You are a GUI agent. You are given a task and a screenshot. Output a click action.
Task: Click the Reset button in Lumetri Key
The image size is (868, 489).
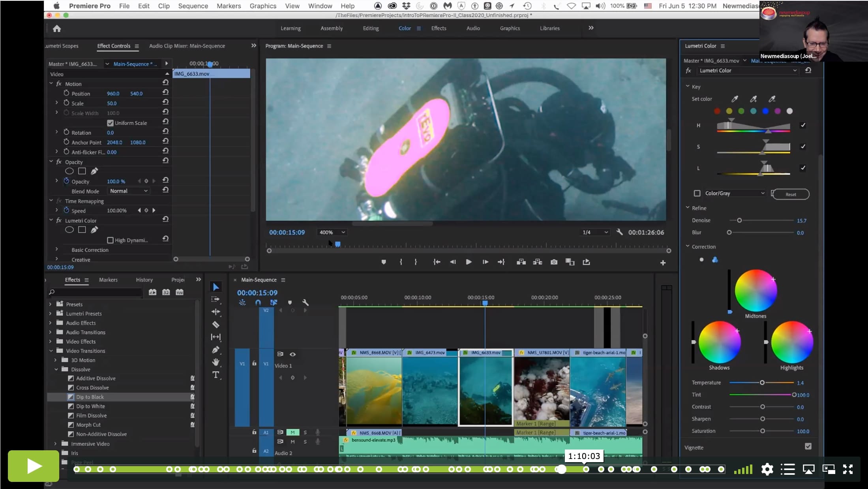pos(791,194)
